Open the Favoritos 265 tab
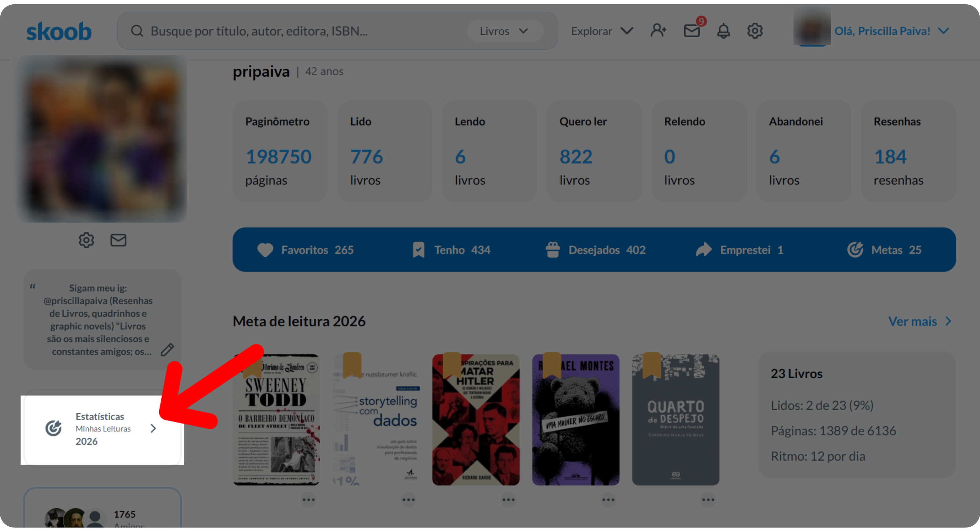The width and height of the screenshot is (980, 531). tap(306, 250)
